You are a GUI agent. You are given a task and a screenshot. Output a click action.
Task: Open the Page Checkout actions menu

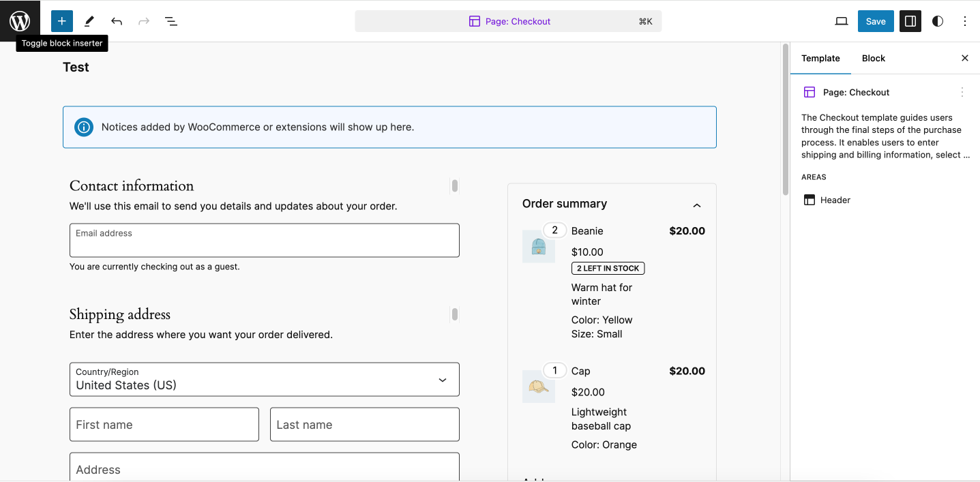tap(962, 91)
